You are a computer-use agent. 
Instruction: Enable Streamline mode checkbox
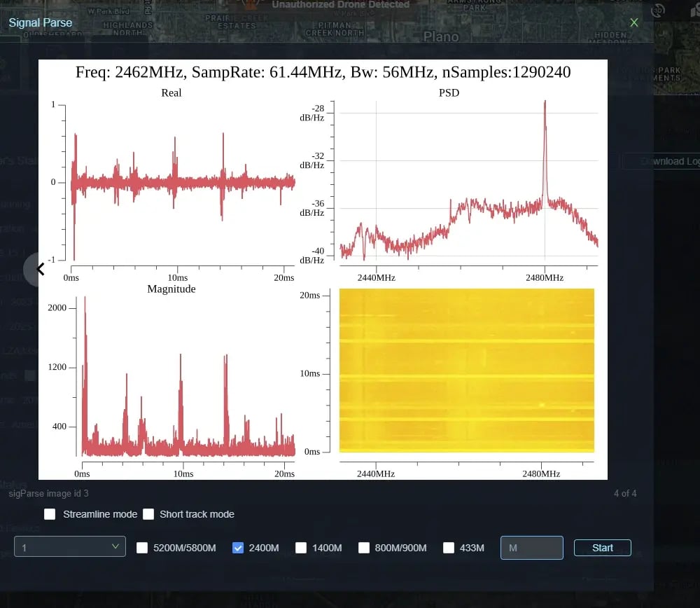(50, 514)
